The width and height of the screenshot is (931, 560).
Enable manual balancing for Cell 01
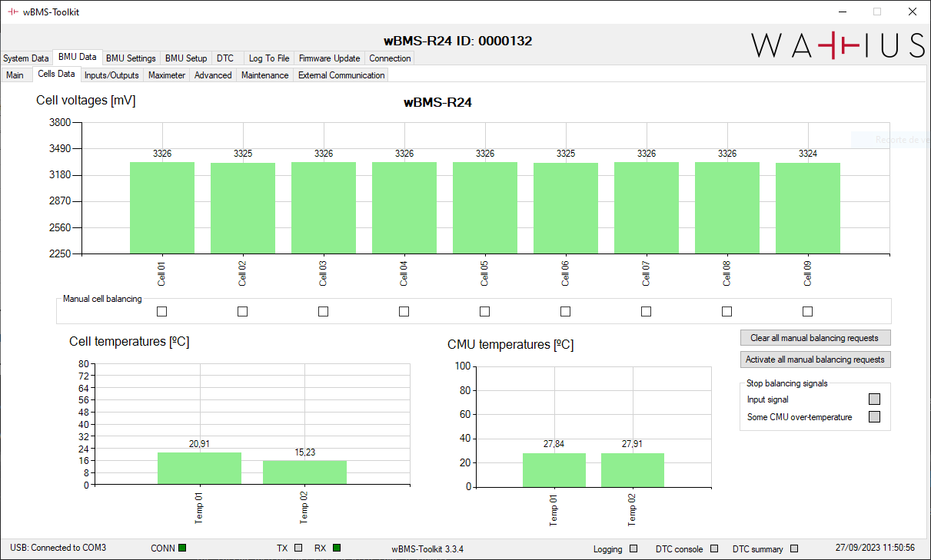(x=162, y=311)
